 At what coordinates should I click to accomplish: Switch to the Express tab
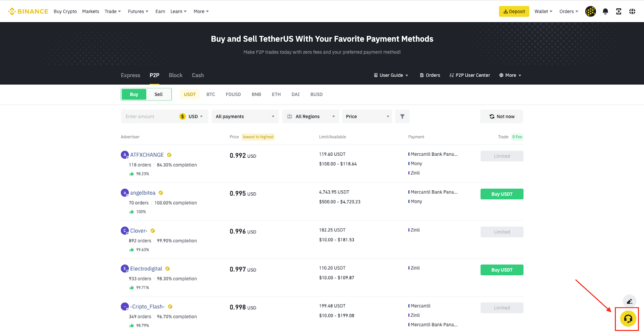pos(130,75)
